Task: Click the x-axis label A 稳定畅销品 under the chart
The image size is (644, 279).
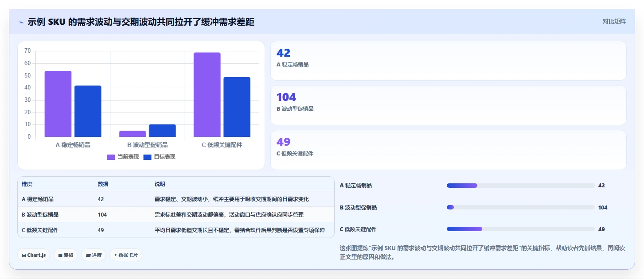Action: [x=73, y=145]
